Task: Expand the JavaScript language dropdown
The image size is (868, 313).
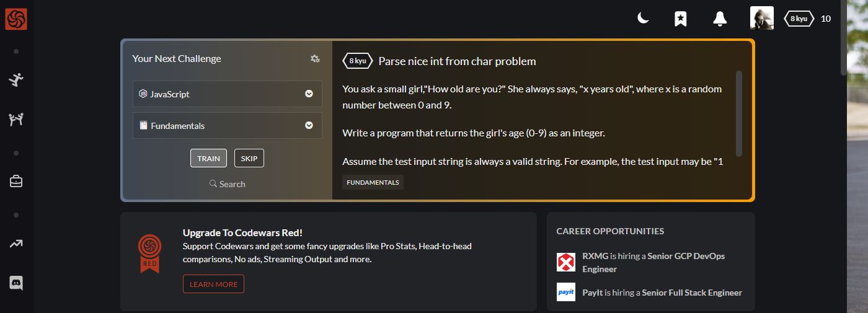Action: pos(228,94)
